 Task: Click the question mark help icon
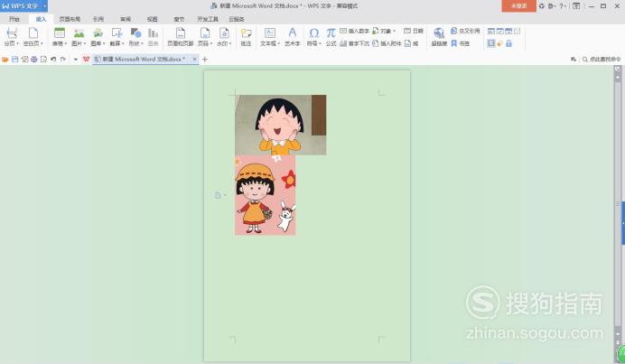pos(563,6)
